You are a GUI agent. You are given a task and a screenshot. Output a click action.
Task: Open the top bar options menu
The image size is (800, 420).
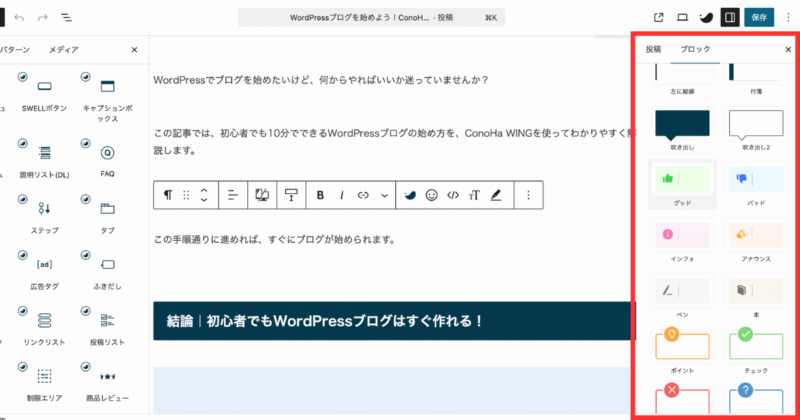[x=788, y=18]
